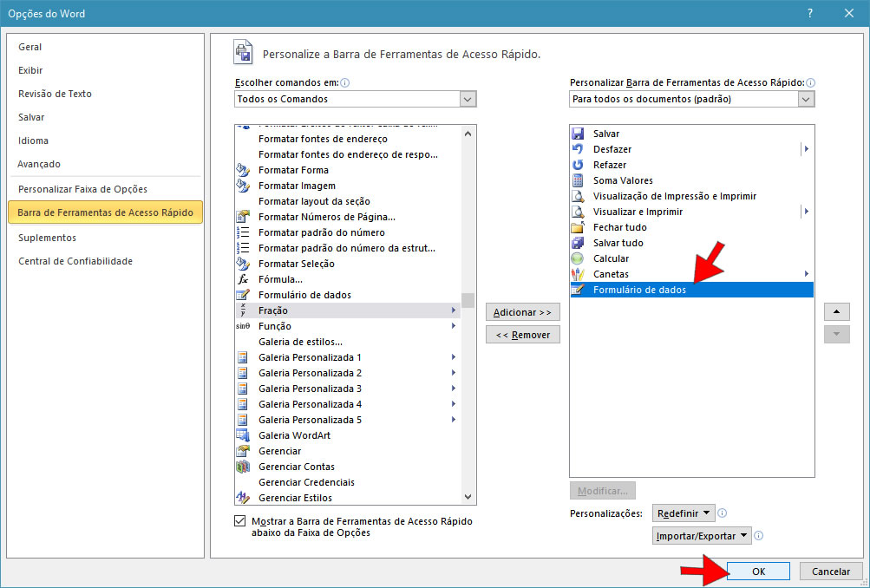Click the Salvar floppy disk icon in right list

pos(578,134)
